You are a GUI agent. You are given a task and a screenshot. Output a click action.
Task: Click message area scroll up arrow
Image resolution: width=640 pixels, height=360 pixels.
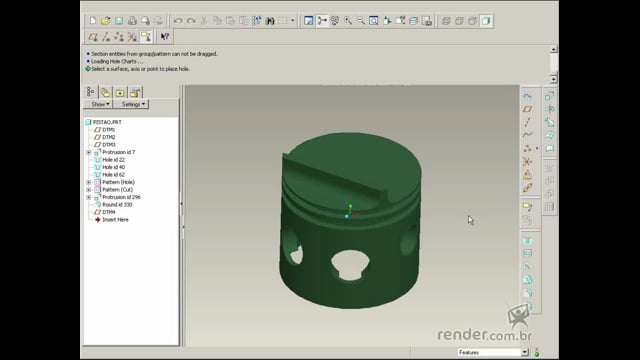click(x=553, y=49)
